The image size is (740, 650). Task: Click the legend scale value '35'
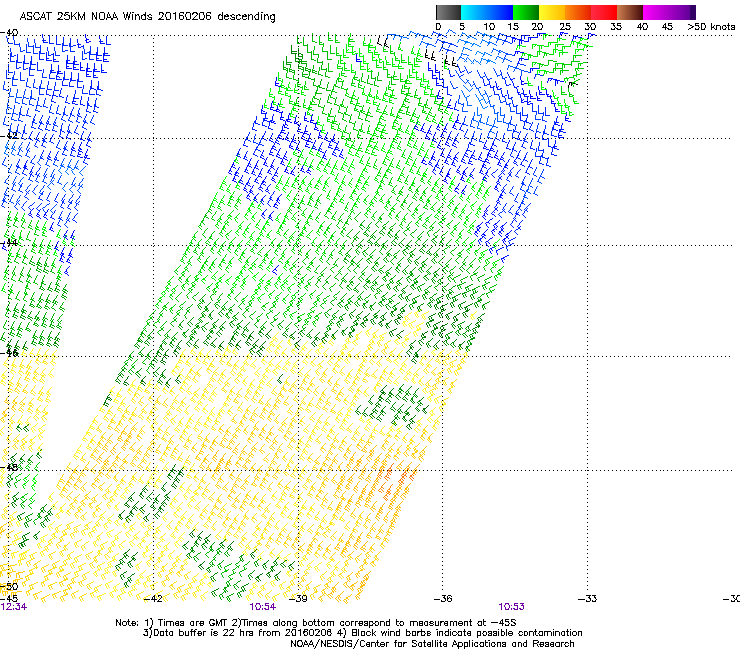coord(616,27)
